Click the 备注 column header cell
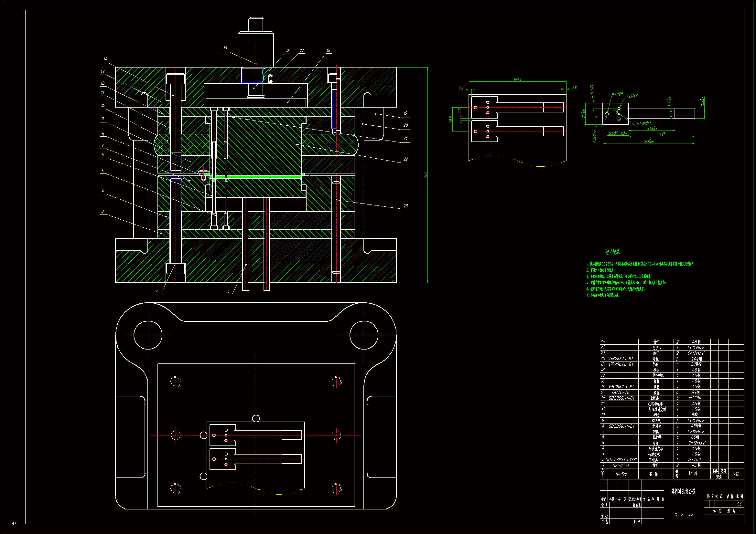The image size is (756, 534). point(736,474)
